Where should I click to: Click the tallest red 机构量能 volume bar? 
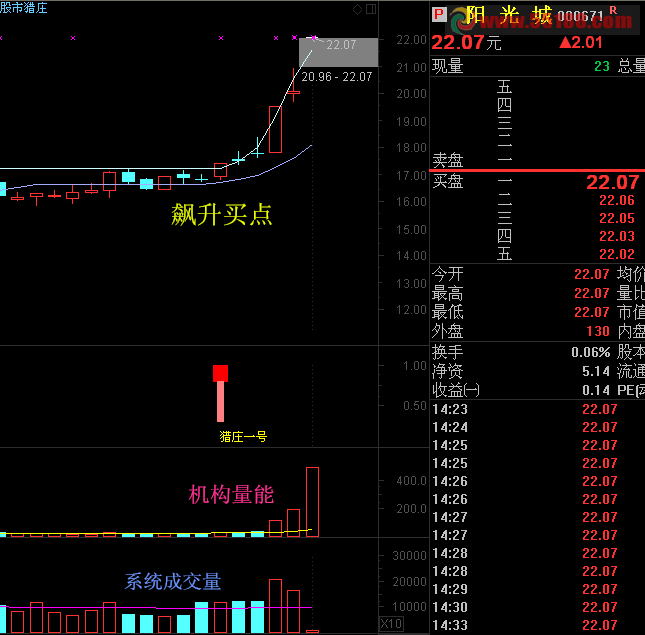[313, 501]
